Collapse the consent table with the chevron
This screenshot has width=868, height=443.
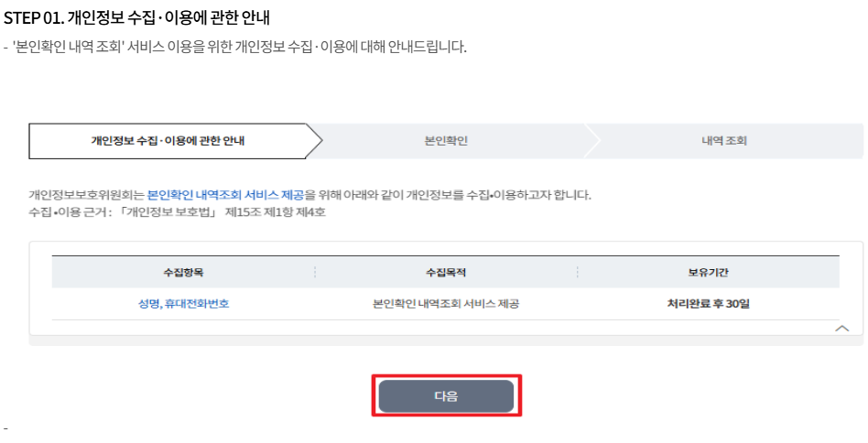(842, 328)
